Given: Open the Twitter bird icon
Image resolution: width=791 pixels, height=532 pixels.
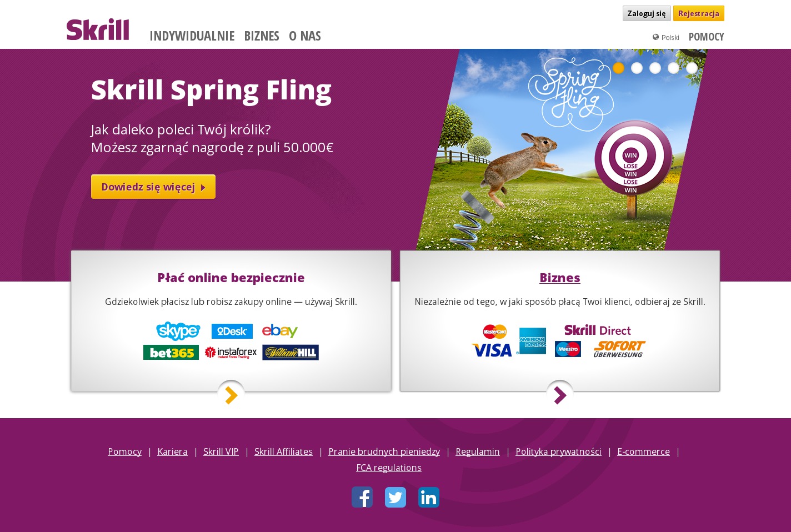Looking at the screenshot, I should tap(395, 497).
